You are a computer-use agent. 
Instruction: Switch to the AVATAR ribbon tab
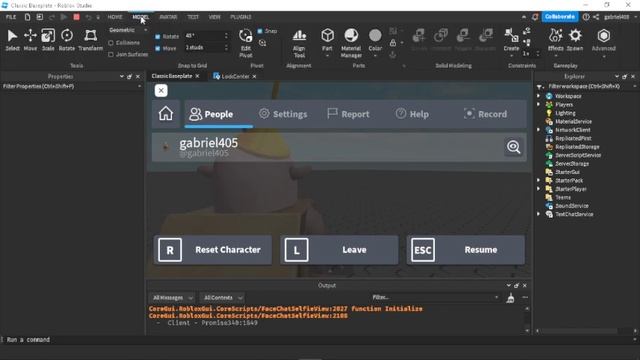click(x=168, y=17)
